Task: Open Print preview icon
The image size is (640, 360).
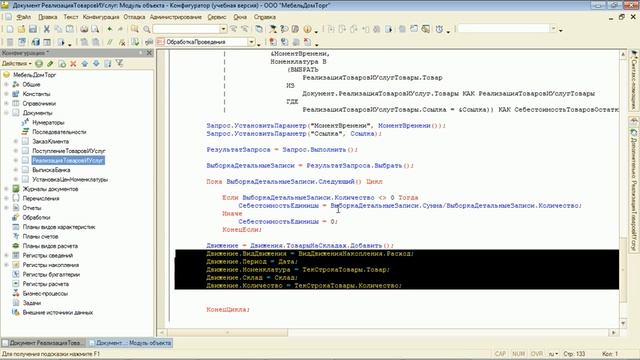Action: 95,29
